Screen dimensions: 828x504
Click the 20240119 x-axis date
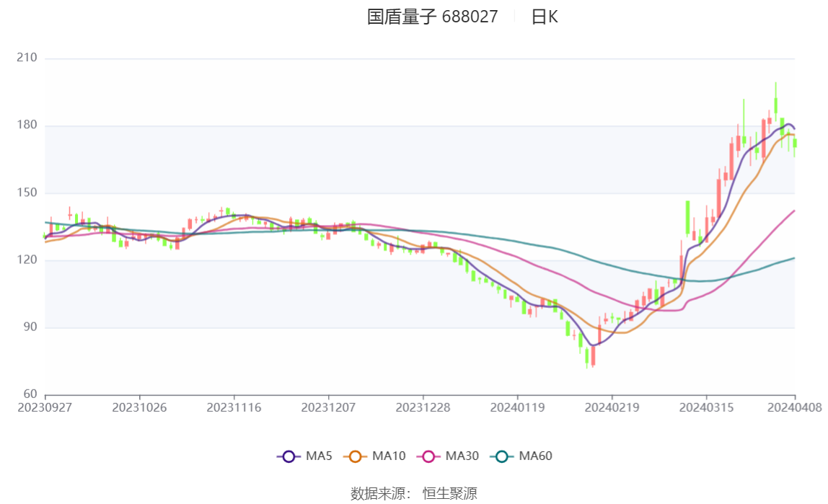click(x=518, y=407)
